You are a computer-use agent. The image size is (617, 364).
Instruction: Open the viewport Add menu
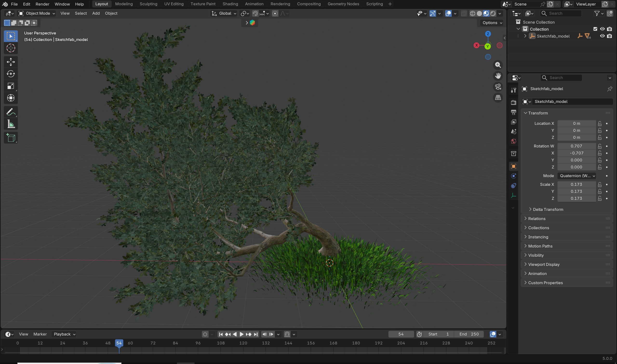click(x=96, y=13)
